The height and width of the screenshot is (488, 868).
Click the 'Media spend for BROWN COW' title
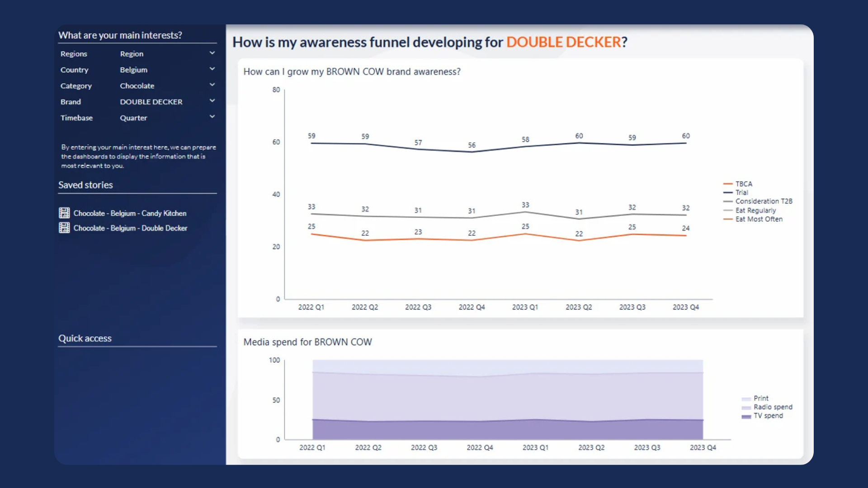[307, 342]
